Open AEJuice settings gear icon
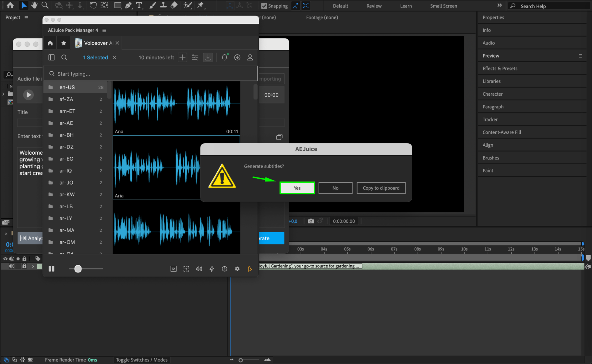 click(x=237, y=269)
